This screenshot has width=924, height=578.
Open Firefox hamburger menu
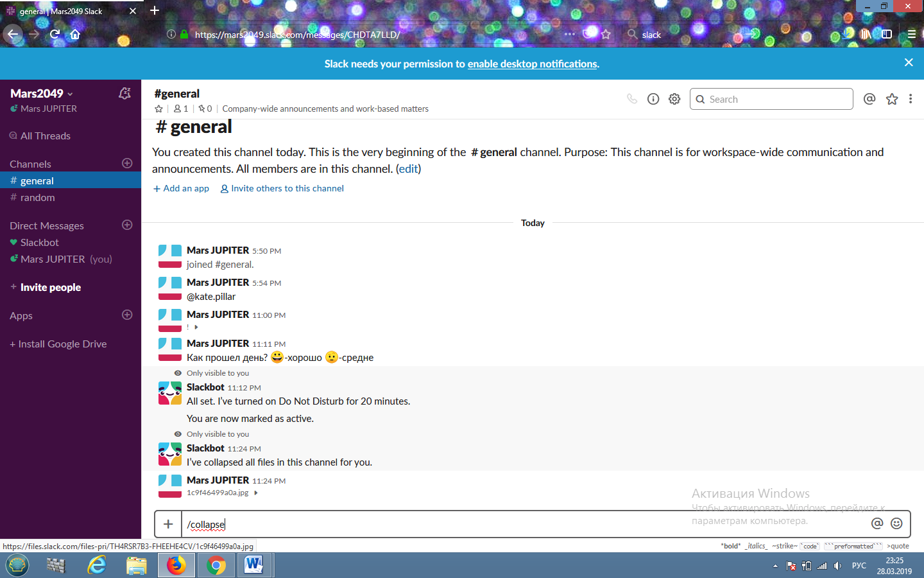pos(912,34)
